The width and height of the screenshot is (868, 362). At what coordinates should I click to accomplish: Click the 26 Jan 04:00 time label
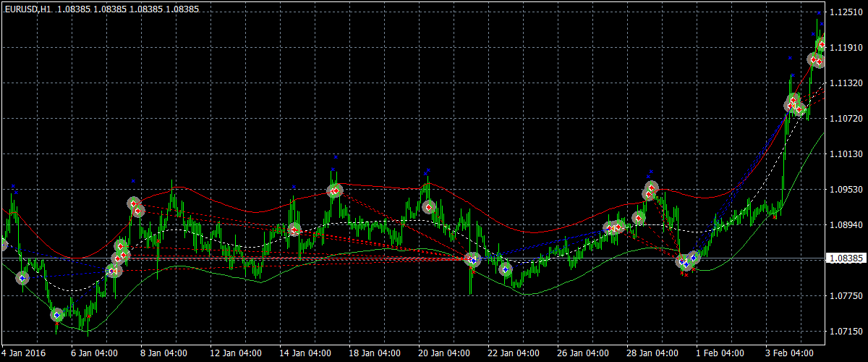582,353
